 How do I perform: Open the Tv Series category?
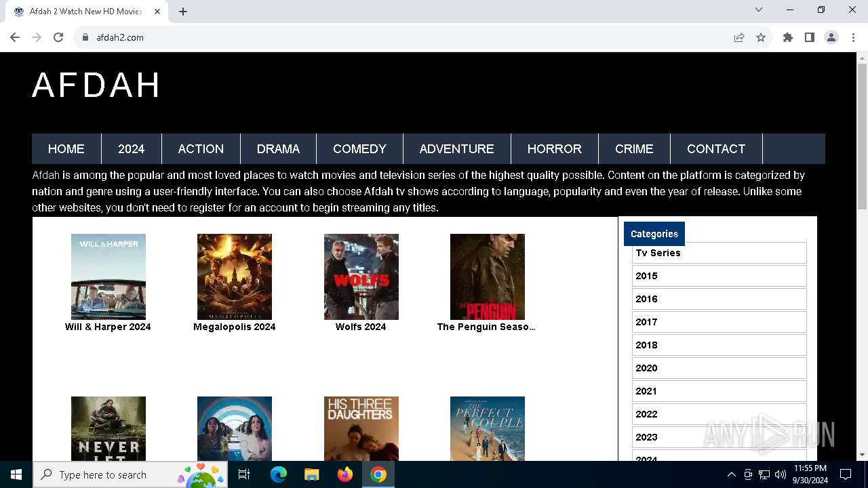tap(719, 253)
